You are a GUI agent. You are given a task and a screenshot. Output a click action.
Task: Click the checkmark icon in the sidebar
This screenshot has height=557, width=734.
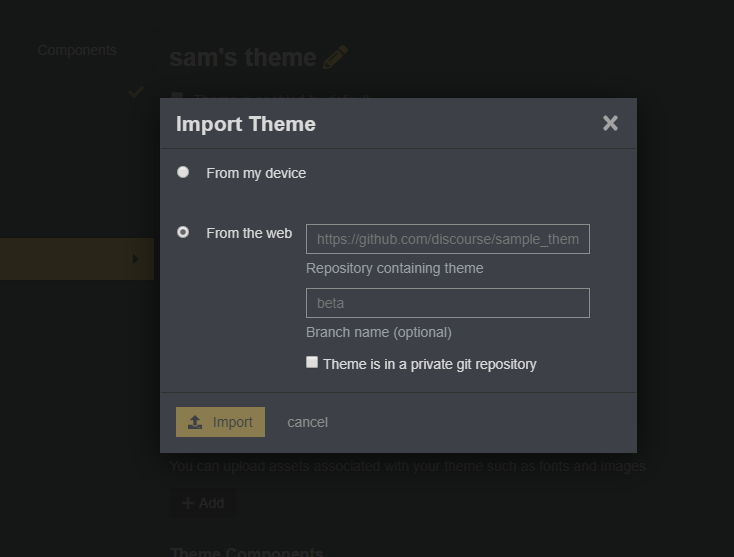[x=136, y=92]
